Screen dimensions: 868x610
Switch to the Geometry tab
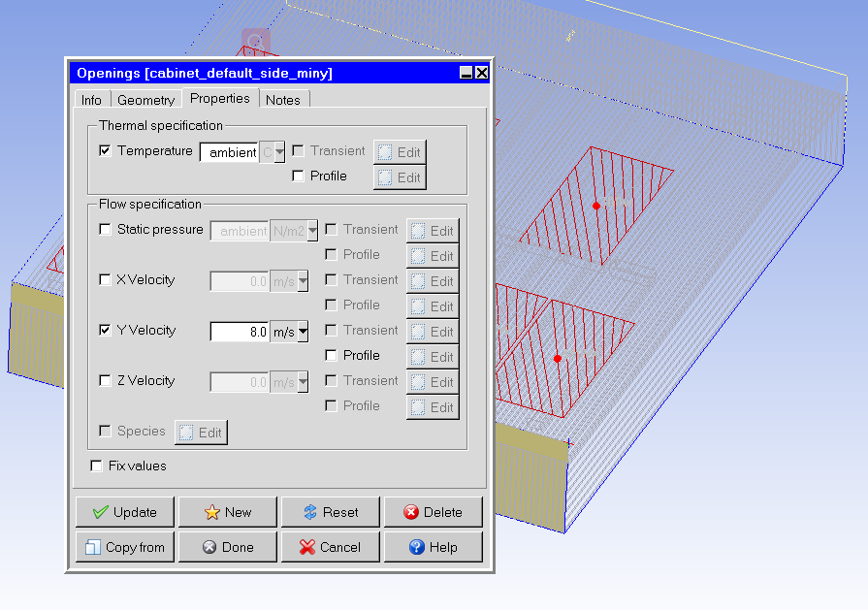pyautogui.click(x=146, y=100)
